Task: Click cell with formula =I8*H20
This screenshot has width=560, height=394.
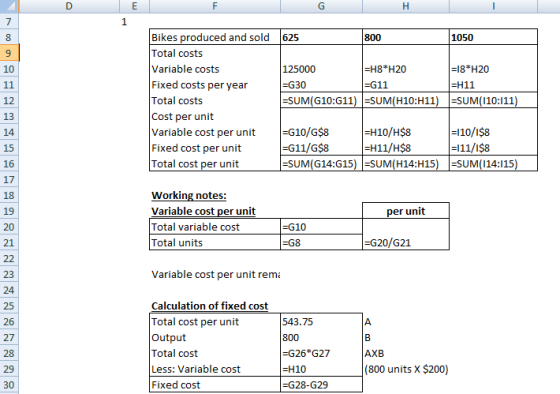Action: pyautogui.click(x=493, y=69)
